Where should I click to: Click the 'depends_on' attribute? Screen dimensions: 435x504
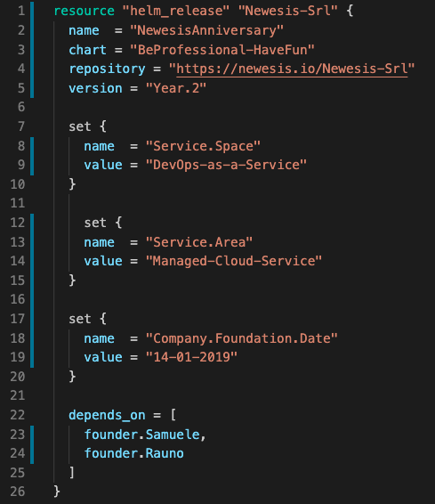107,415
